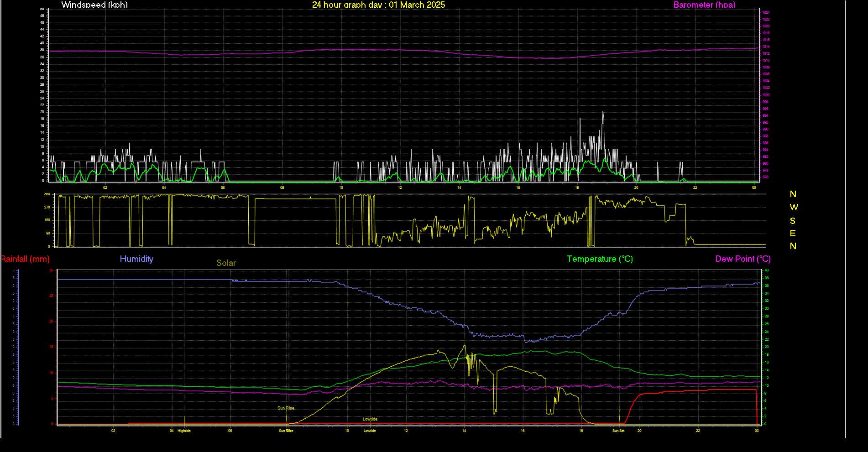This screenshot has height=452, width=868.
Task: Select the Dew Point (°C) legend label
Action: [x=743, y=259]
